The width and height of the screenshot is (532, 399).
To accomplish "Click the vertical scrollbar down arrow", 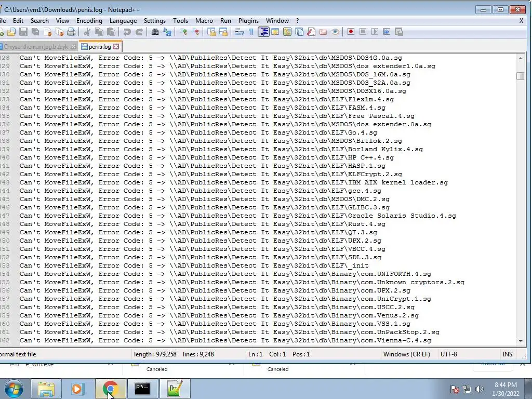I will (x=521, y=341).
